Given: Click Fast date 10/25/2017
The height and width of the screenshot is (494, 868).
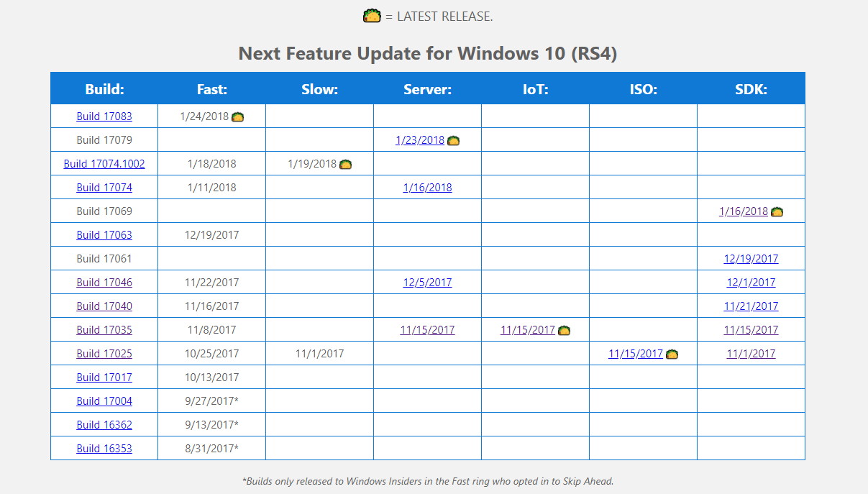Looking at the screenshot, I should (x=212, y=354).
